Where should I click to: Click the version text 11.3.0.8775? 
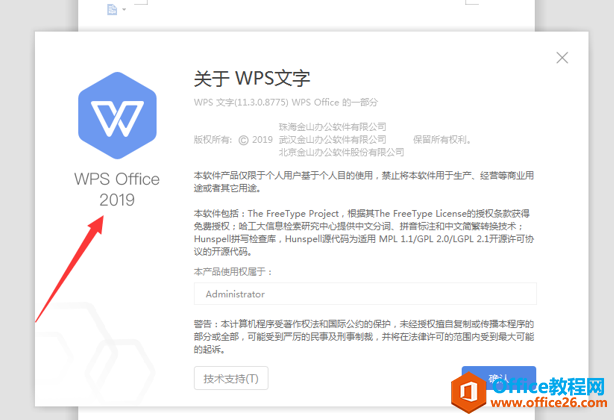pos(262,103)
